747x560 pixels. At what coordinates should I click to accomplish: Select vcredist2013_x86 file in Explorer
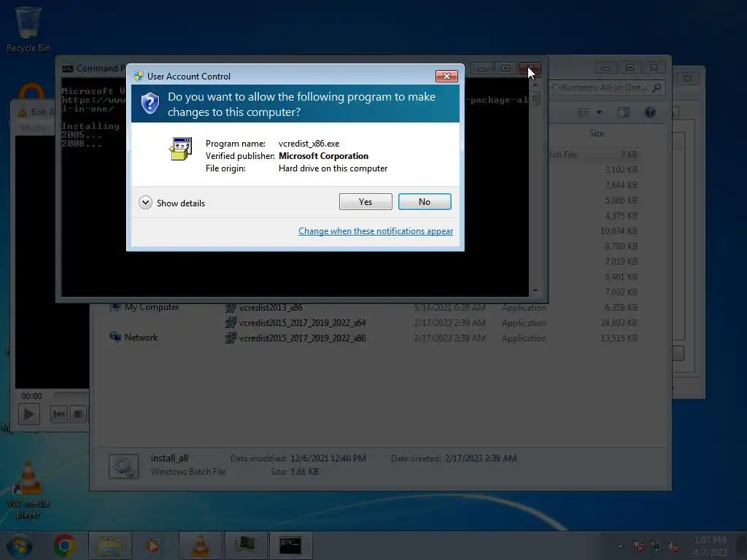[x=271, y=308]
